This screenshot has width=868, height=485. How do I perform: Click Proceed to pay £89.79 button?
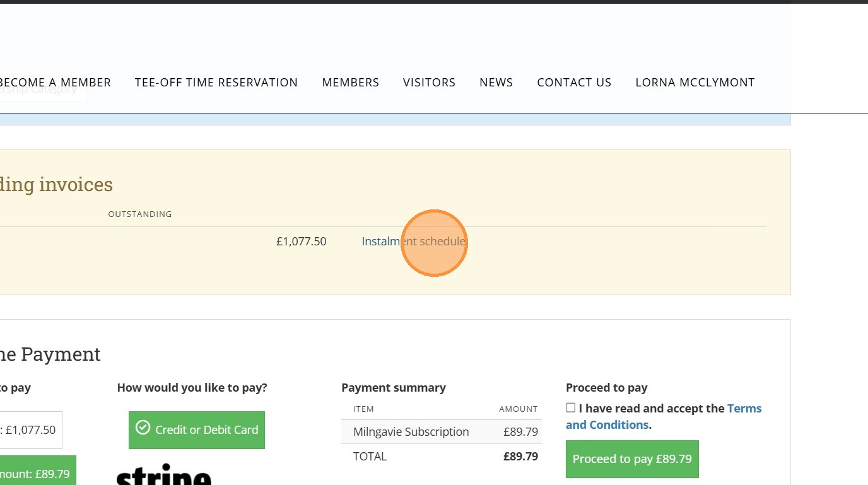(632, 459)
